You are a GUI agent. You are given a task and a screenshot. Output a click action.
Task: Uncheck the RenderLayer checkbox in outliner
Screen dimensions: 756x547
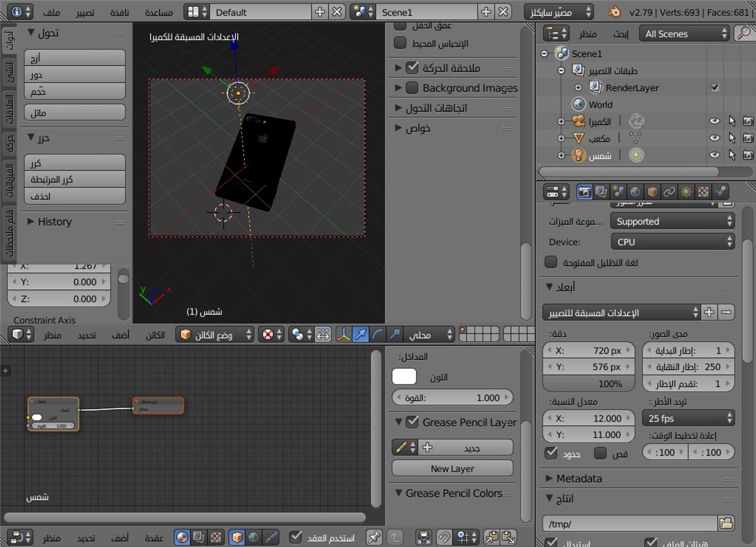(x=715, y=87)
